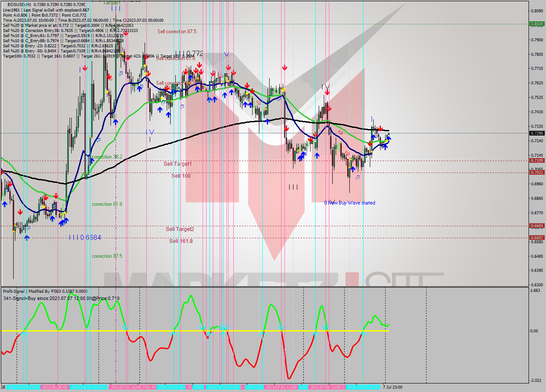Click the green 'correction 61.8' label

click(x=107, y=204)
